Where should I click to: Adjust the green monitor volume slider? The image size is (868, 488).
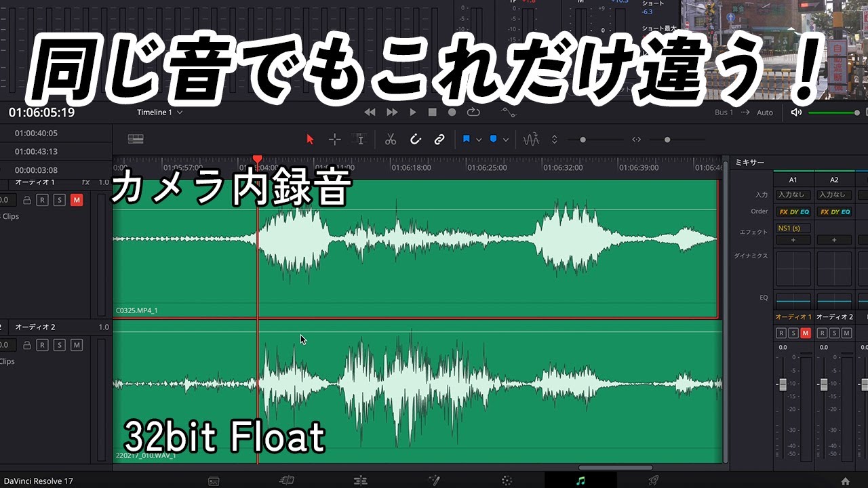click(833, 113)
